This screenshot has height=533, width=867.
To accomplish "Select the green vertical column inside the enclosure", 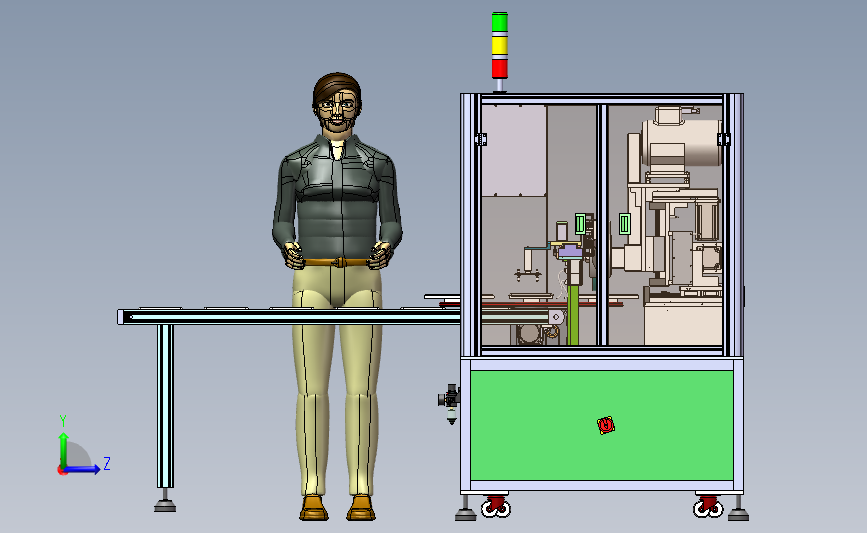I will click(573, 314).
